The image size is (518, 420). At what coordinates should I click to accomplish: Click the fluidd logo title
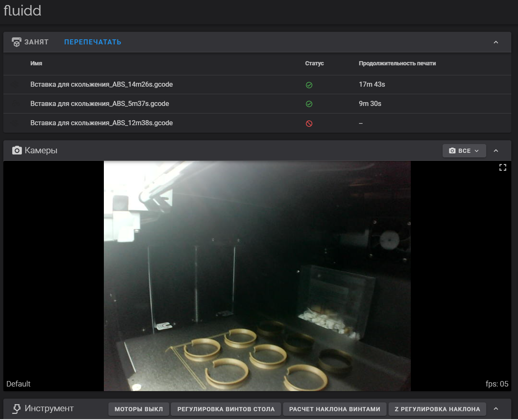tap(23, 10)
